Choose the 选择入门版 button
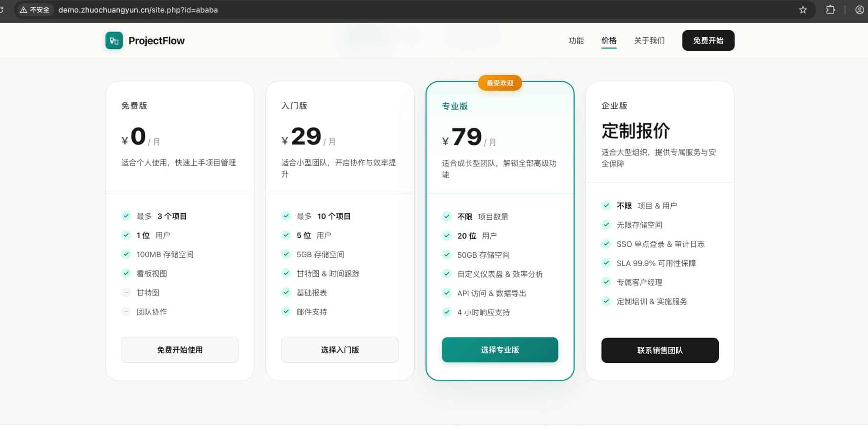The height and width of the screenshot is (446, 868). (340, 350)
